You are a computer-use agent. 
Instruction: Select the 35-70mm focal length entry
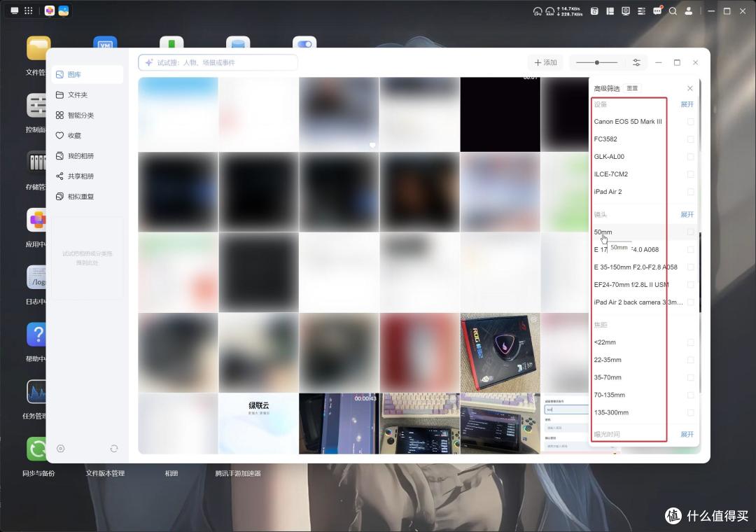tap(608, 377)
